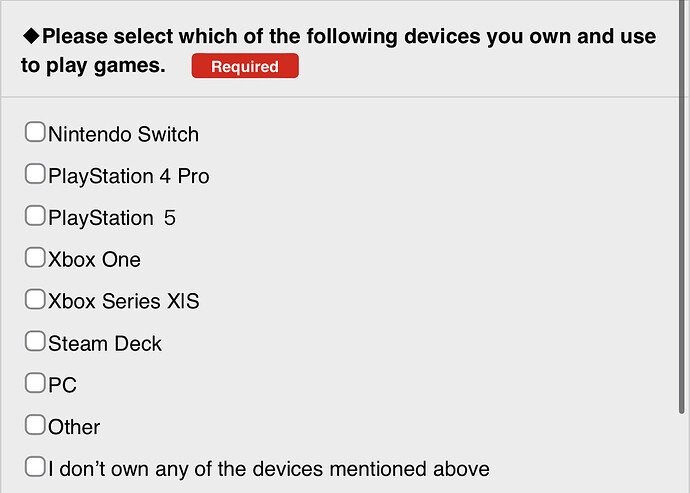Click the PlayStation 5 label text
Image resolution: width=690 pixels, height=493 pixels.
(112, 218)
